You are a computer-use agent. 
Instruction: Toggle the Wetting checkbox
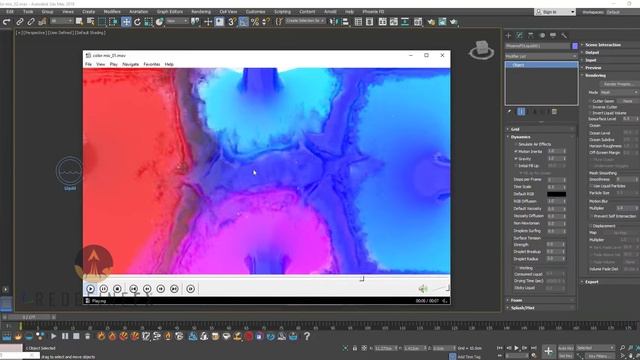point(516,268)
